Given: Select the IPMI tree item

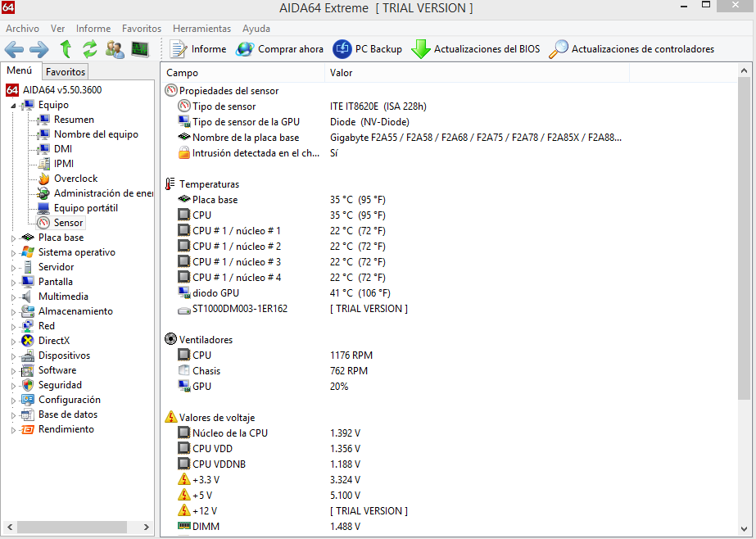Looking at the screenshot, I should 64,164.
